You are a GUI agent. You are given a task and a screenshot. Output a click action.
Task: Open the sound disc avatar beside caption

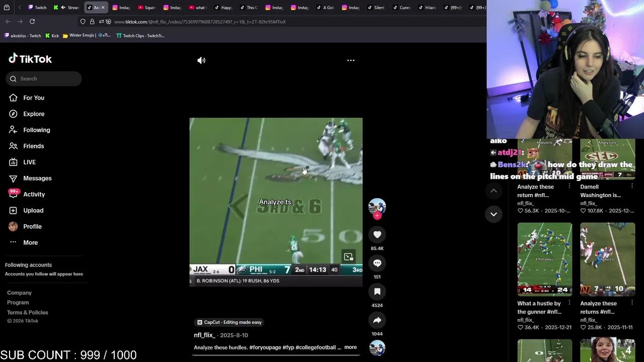(x=377, y=348)
